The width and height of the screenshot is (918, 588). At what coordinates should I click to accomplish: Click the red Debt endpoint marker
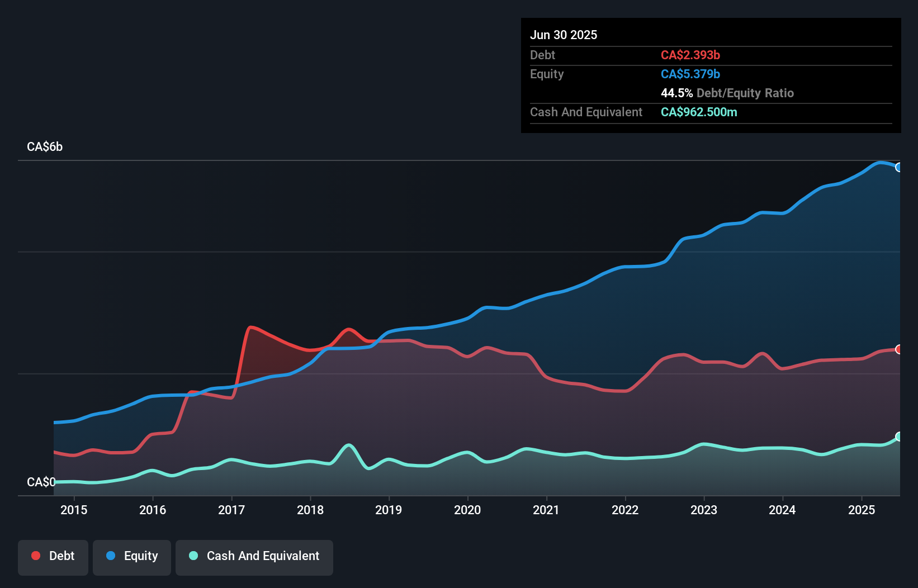coord(898,349)
